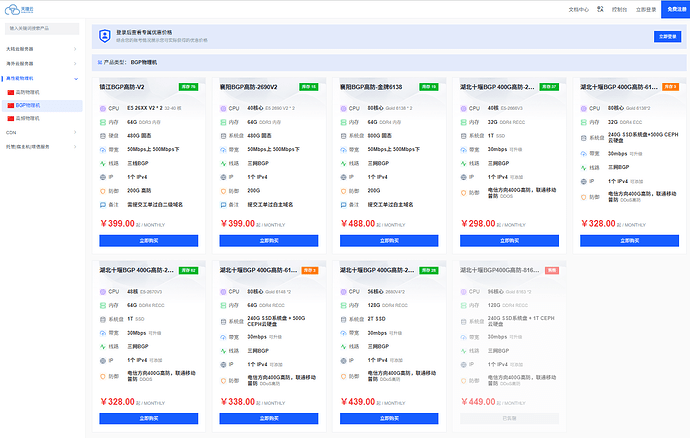Expand the CDN sidebar chevron
Image resolution: width=690 pixels, height=438 pixels.
pos(75,133)
